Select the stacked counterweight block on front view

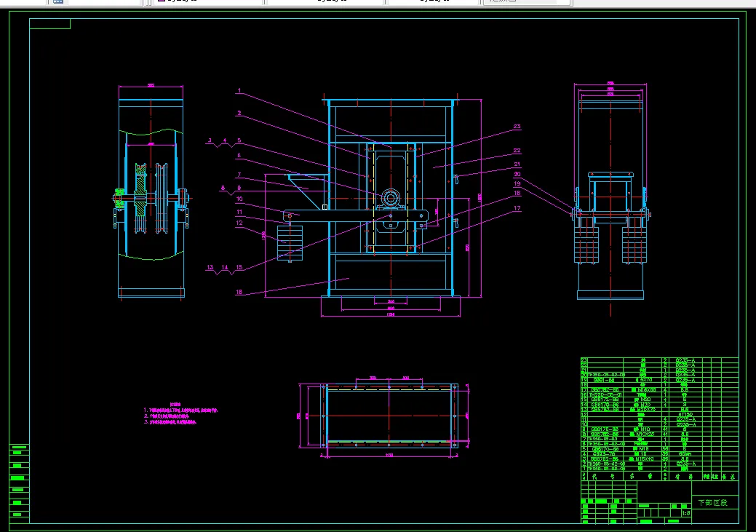(x=290, y=243)
